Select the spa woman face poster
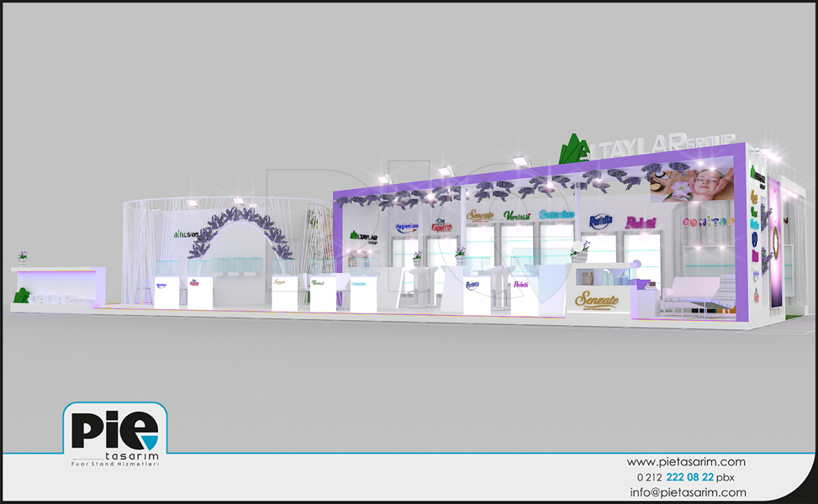 tap(692, 185)
